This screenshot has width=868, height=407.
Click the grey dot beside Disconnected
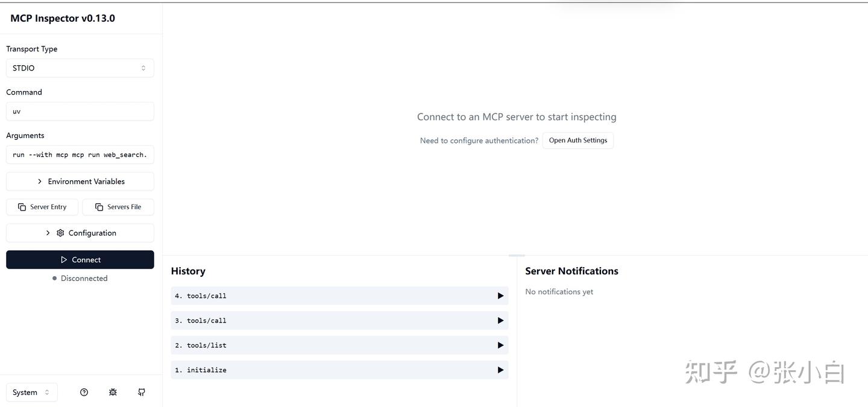[55, 279]
